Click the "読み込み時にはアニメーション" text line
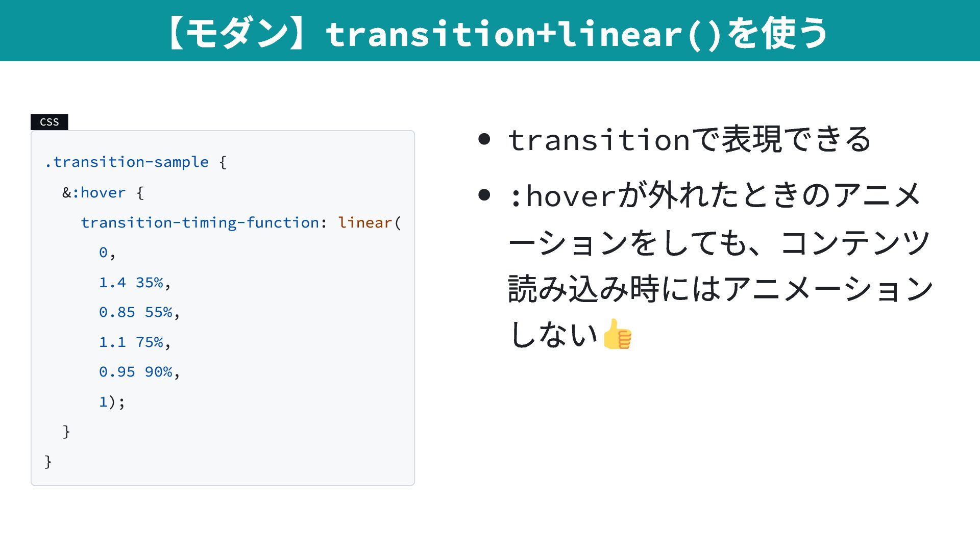This screenshot has height=551, width=980. [x=720, y=289]
